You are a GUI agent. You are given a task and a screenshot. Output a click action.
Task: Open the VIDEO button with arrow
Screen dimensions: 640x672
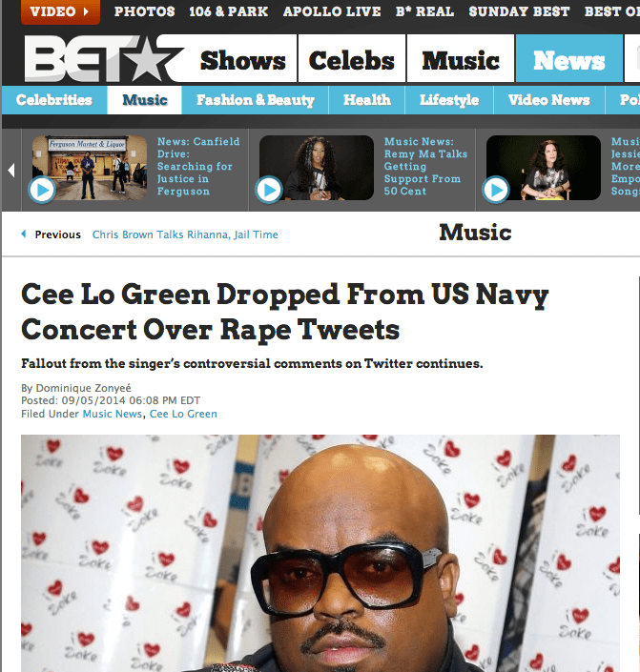click(60, 11)
